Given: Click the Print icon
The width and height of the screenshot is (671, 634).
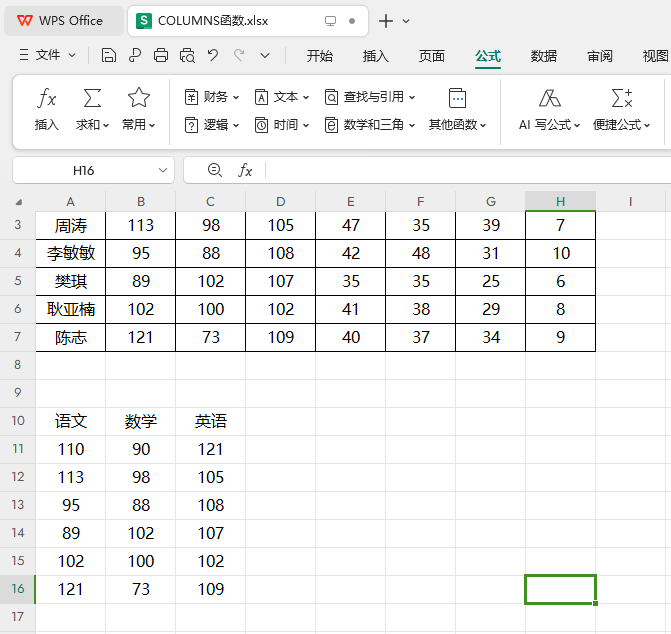Looking at the screenshot, I should click(161, 56).
